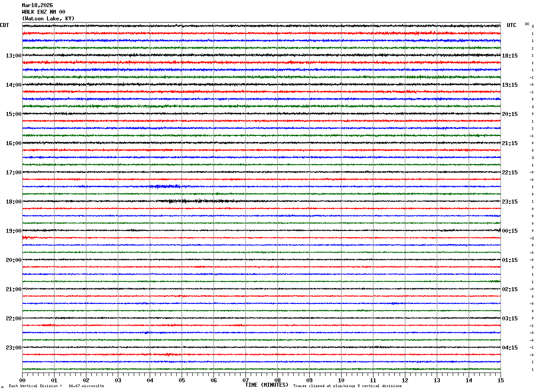Image resolution: width=536 pixels, height=392 pixels.
Task: Click the DC offset column header
Action: (x=527, y=24)
